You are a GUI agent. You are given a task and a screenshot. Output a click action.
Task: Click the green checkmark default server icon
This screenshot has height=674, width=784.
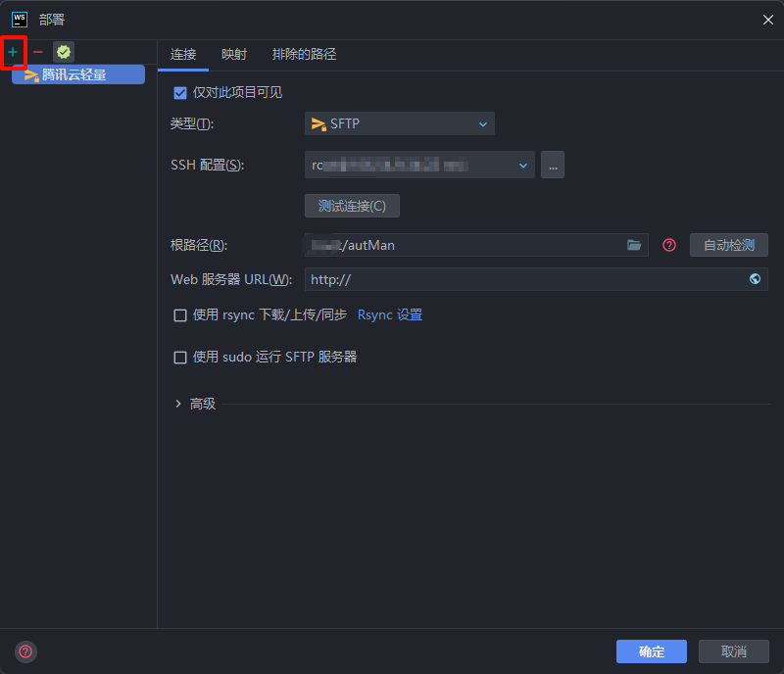point(64,52)
